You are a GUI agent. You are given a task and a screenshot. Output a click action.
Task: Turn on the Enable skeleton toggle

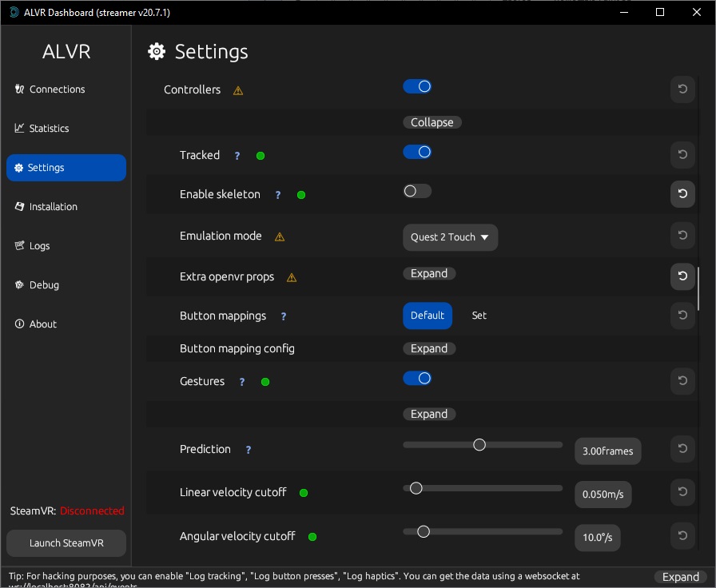[417, 191]
